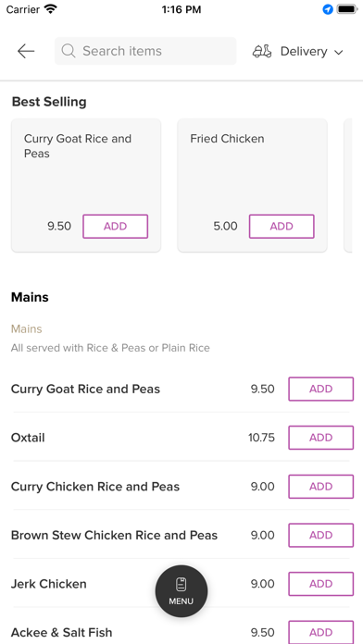The image size is (363, 644).
Task: Add Curry Goat from Best Selling card
Action: click(x=115, y=227)
